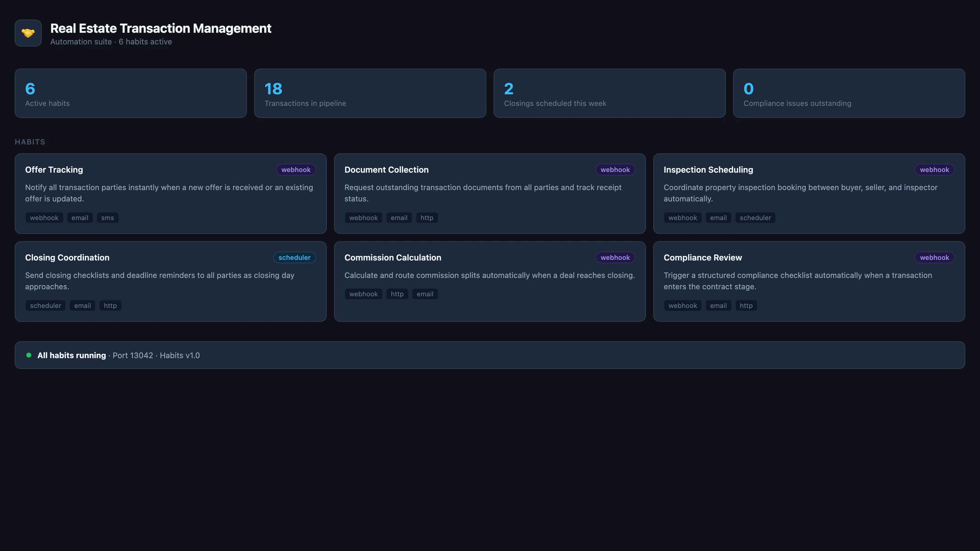This screenshot has height=551, width=980.
Task: Click the Closing Coordination description text
Action: 160,281
